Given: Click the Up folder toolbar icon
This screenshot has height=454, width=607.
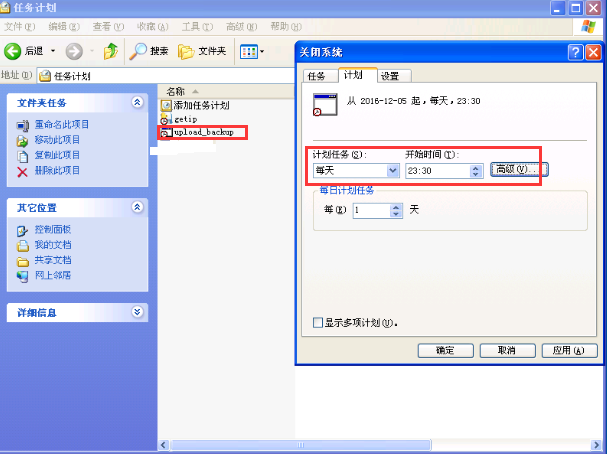Looking at the screenshot, I should (x=110, y=51).
